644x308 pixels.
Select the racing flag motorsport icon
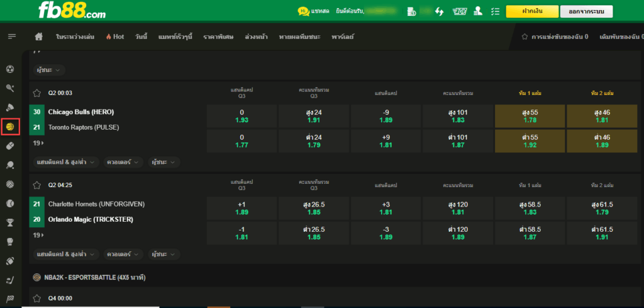click(x=10, y=299)
